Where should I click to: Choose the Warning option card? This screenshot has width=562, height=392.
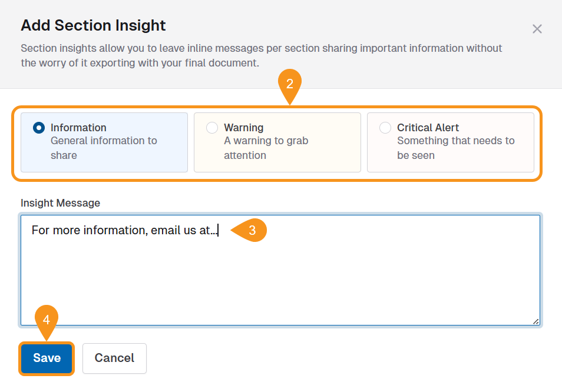277,142
